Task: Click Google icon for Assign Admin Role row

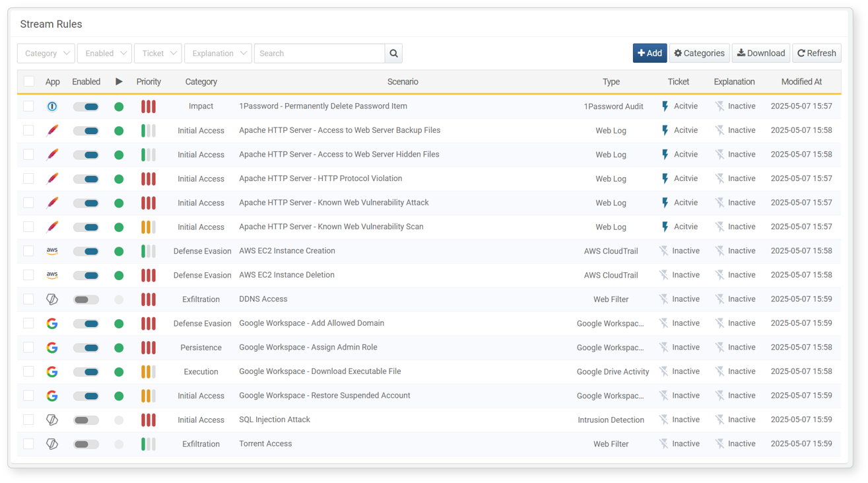Action: [52, 348]
